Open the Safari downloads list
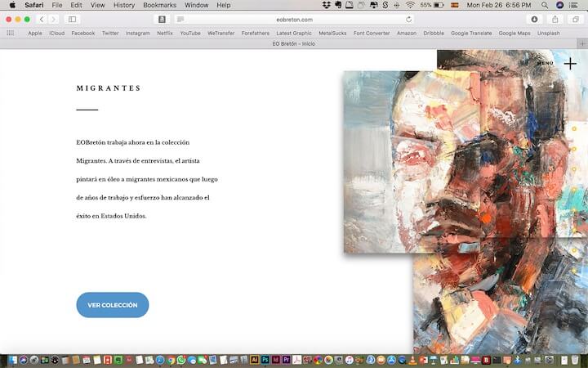 coord(535,19)
